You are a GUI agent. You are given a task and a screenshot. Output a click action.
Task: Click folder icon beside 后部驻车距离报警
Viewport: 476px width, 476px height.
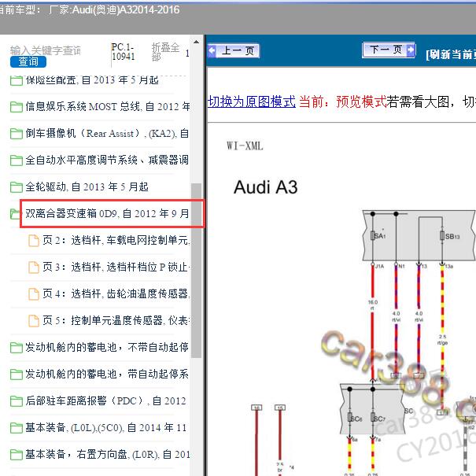click(x=16, y=401)
